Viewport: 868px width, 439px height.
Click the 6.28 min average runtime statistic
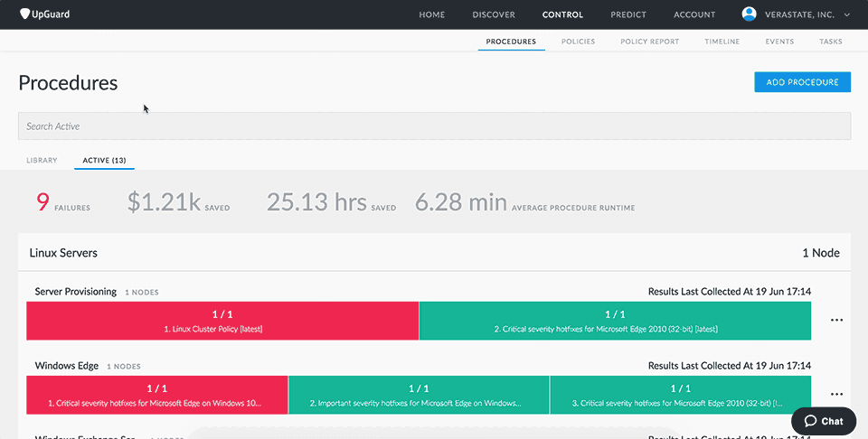point(524,202)
